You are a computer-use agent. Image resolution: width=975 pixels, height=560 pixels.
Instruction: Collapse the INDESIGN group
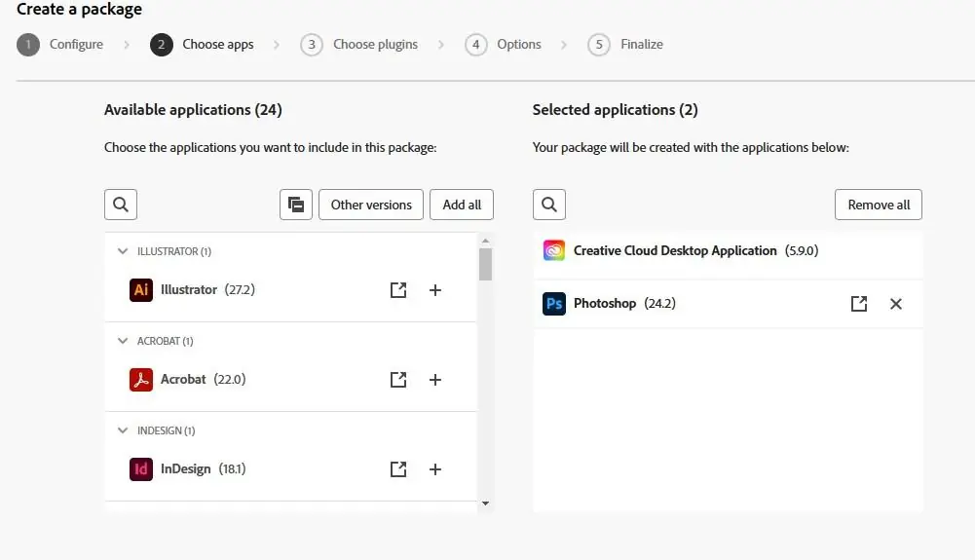pyautogui.click(x=123, y=430)
